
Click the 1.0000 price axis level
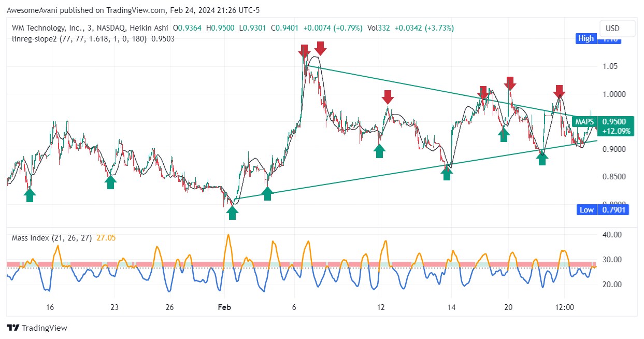613,94
